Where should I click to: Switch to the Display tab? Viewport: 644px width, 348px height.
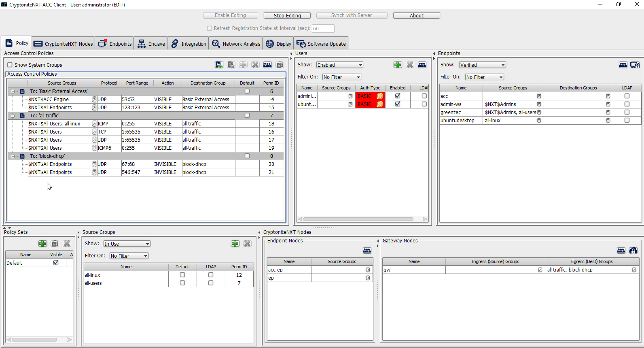[x=278, y=44]
